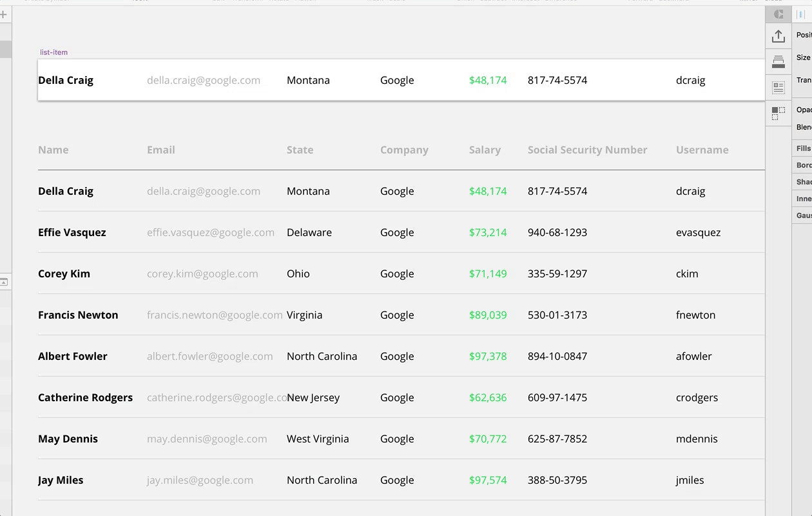This screenshot has height=516, width=812.
Task: Select the $97,574 salary cell
Action: pos(488,481)
